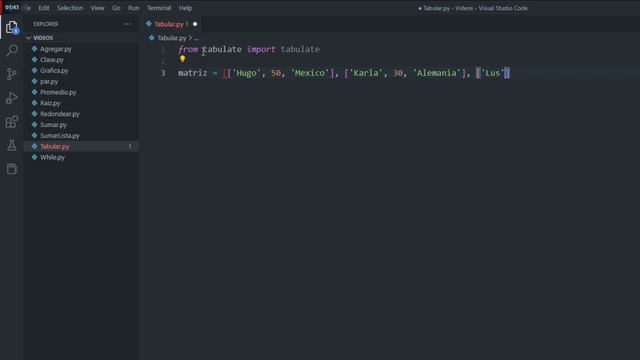Open the Search view in the activity bar
640x360 pixels.
point(12,50)
